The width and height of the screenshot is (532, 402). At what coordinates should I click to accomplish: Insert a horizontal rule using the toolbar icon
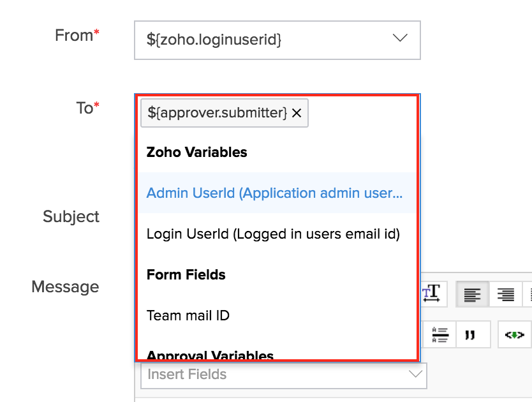[440, 335]
